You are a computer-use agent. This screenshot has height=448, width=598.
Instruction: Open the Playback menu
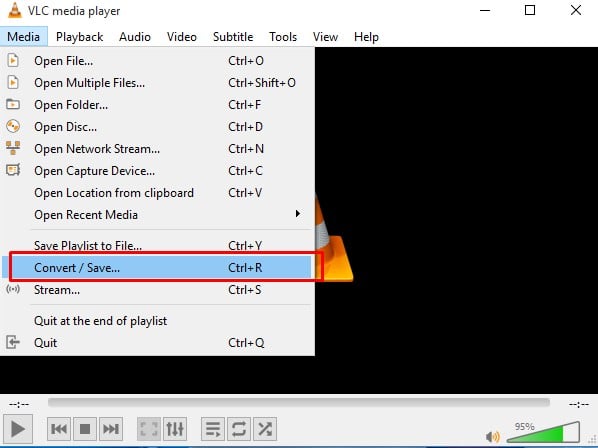pos(79,37)
